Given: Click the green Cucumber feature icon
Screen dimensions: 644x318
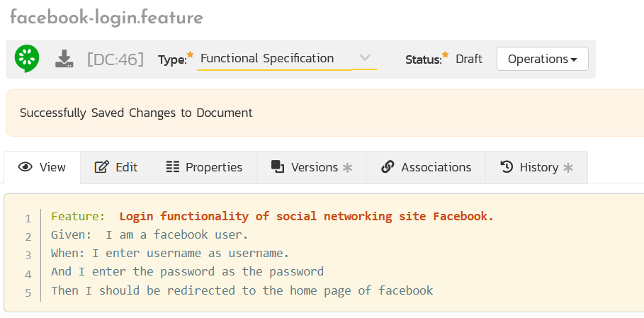Looking at the screenshot, I should click(x=27, y=58).
